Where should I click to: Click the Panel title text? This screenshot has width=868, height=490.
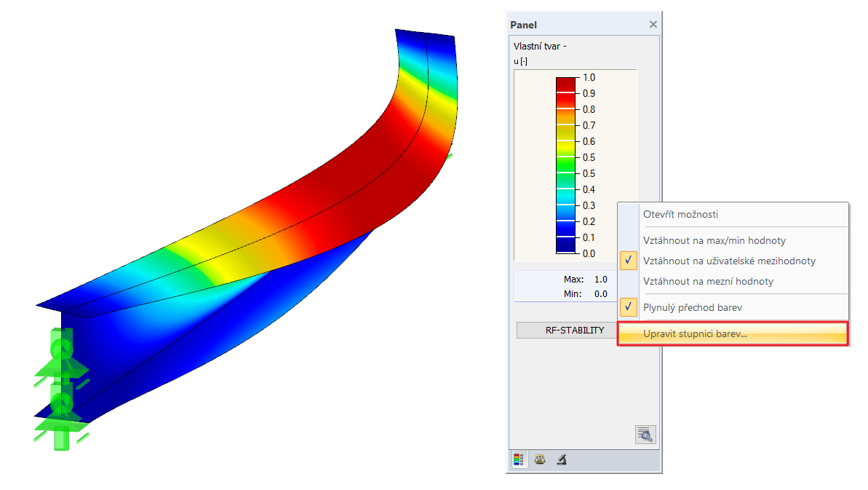[x=524, y=25]
